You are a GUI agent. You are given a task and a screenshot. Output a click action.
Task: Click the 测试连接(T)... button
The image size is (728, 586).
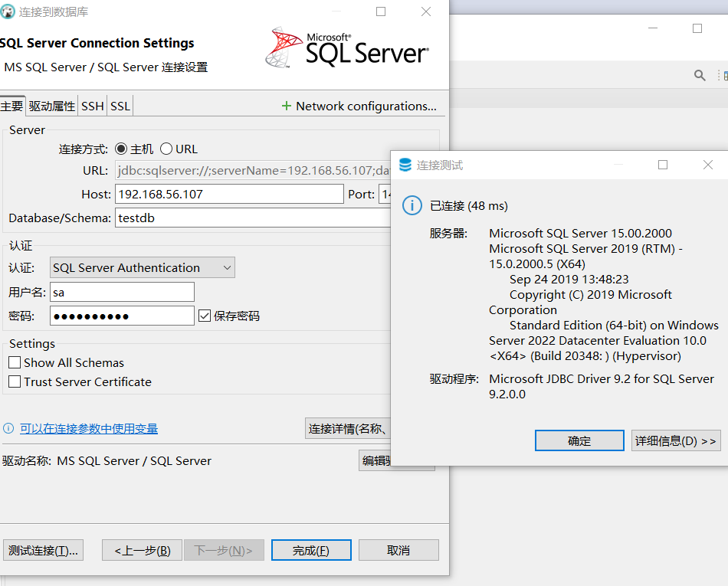(x=43, y=550)
